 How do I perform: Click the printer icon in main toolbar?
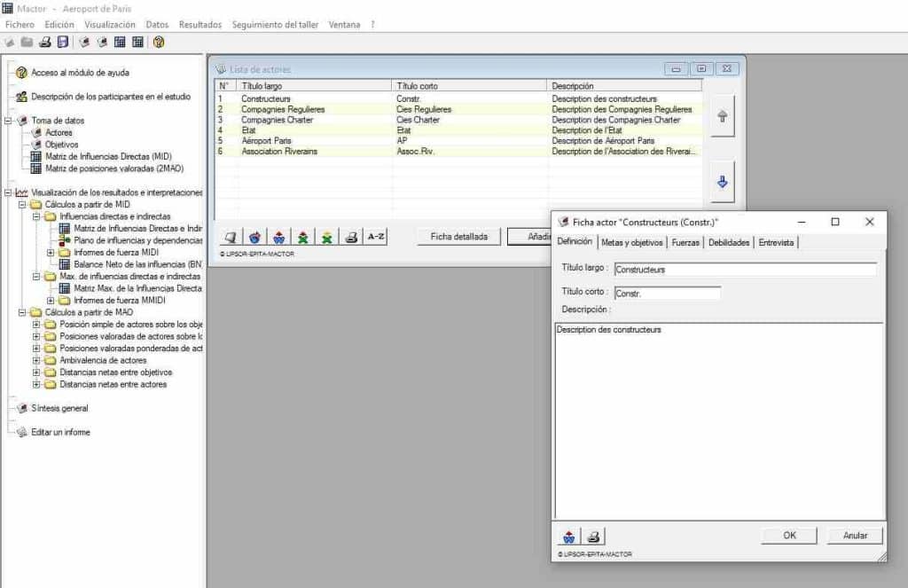(44, 42)
